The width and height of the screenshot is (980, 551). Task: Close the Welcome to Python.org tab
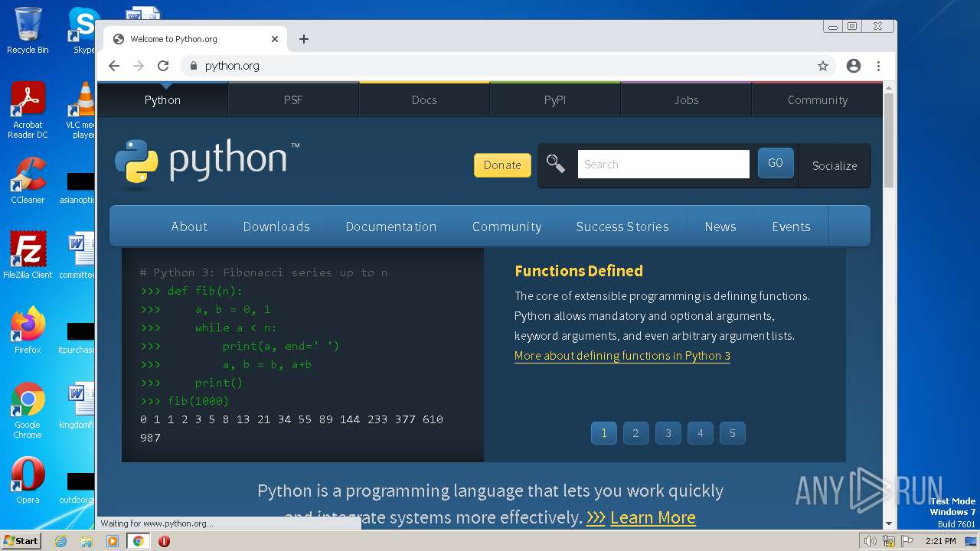pos(275,39)
